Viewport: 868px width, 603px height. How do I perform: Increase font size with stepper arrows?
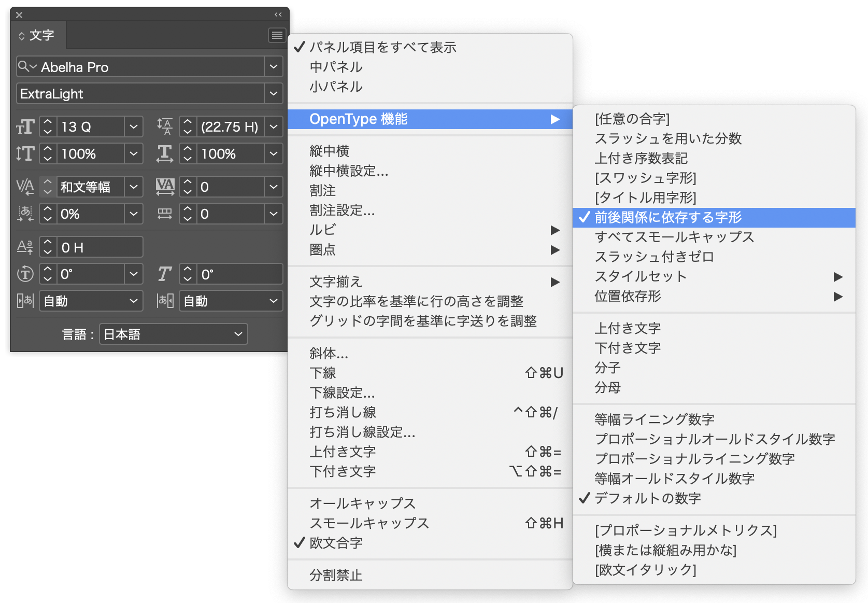point(48,122)
